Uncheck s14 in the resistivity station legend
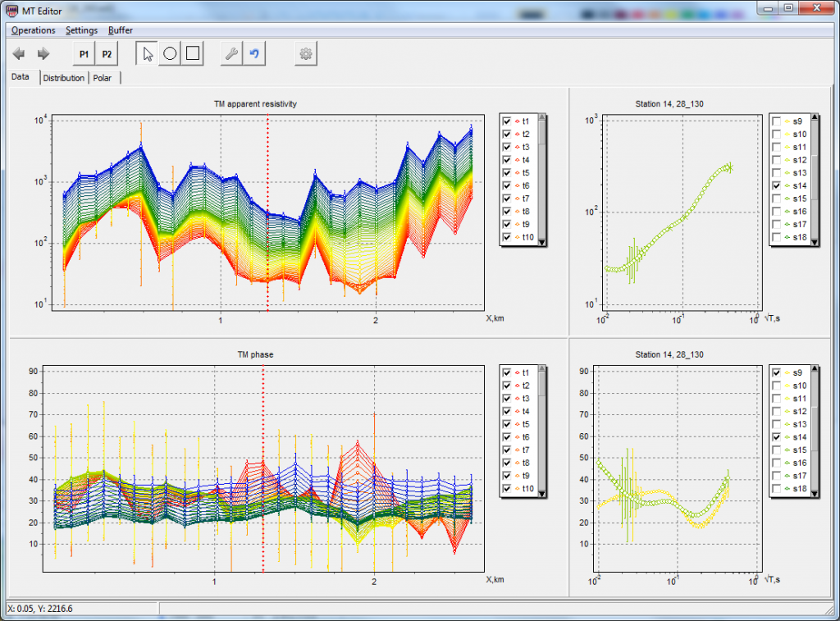Screen dimensions: 840x621 click(776, 185)
